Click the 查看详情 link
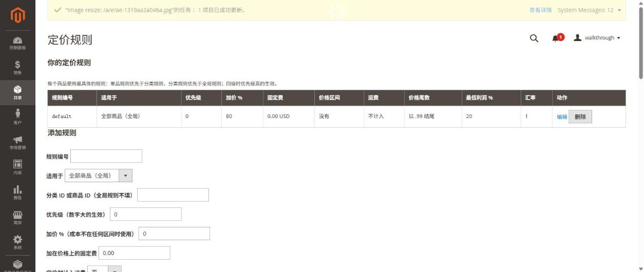This screenshot has height=272, width=644. [x=540, y=10]
